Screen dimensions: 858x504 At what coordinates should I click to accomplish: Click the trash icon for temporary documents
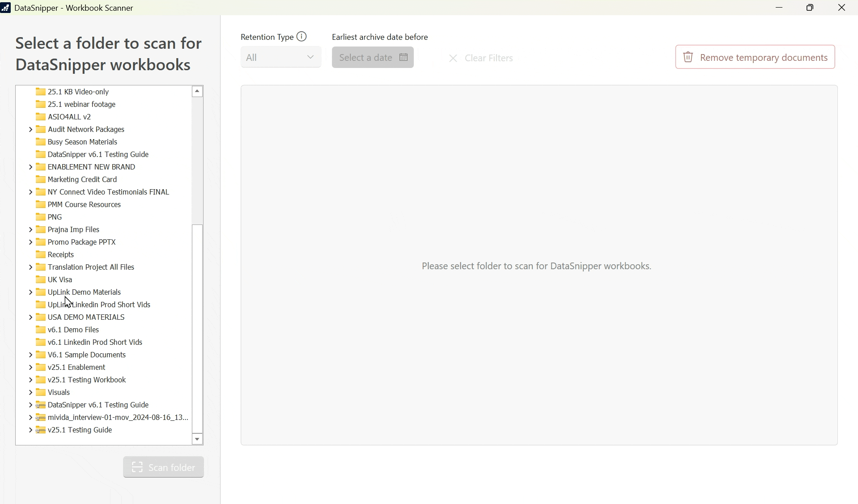(688, 57)
